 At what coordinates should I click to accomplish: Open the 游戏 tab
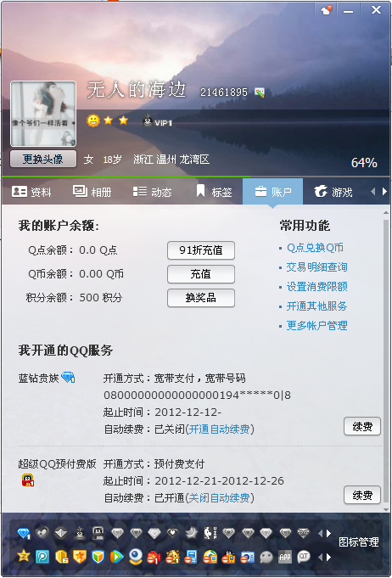(x=333, y=192)
